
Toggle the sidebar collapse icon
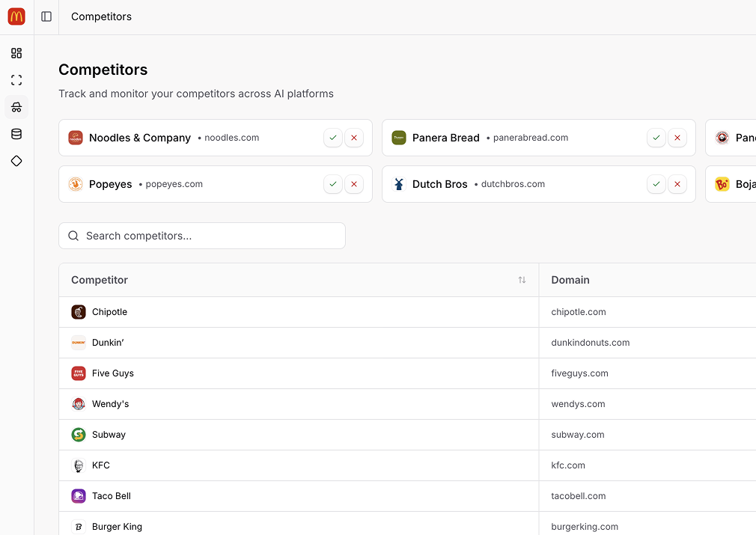pos(46,16)
